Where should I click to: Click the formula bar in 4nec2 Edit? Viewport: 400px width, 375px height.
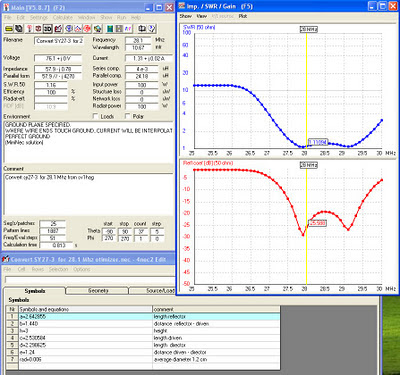tap(90, 280)
